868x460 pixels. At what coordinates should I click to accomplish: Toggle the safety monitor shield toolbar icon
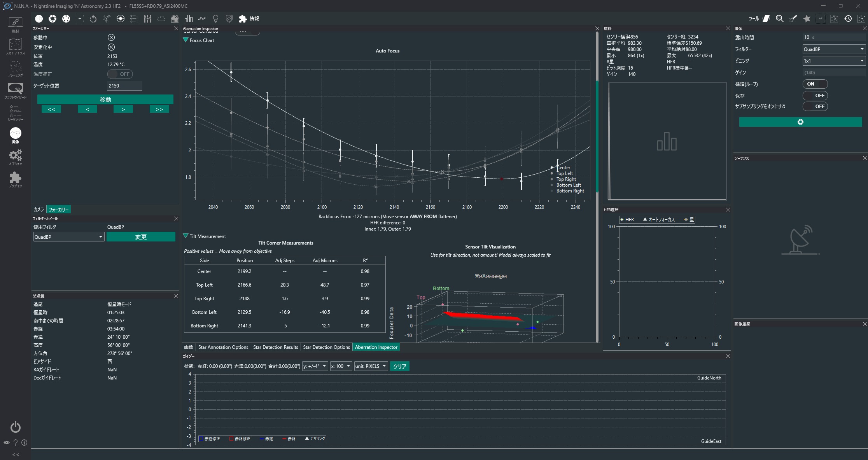click(229, 19)
